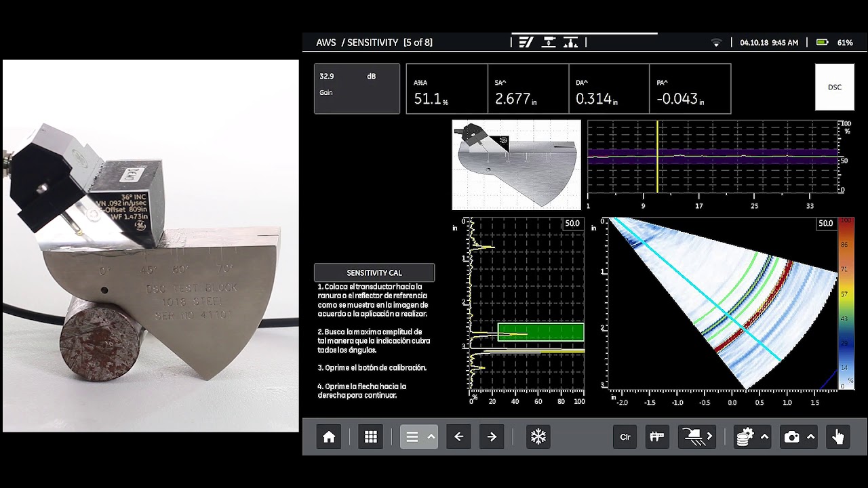868x488 pixels.
Task: Select the beam spread icon in top bar
Action: tap(570, 42)
